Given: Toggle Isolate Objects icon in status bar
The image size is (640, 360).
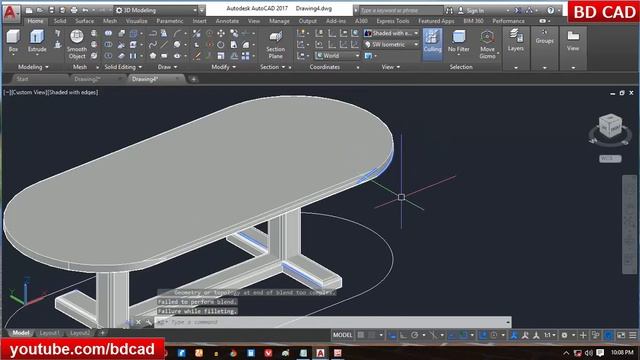Looking at the screenshot, I should (x=596, y=335).
